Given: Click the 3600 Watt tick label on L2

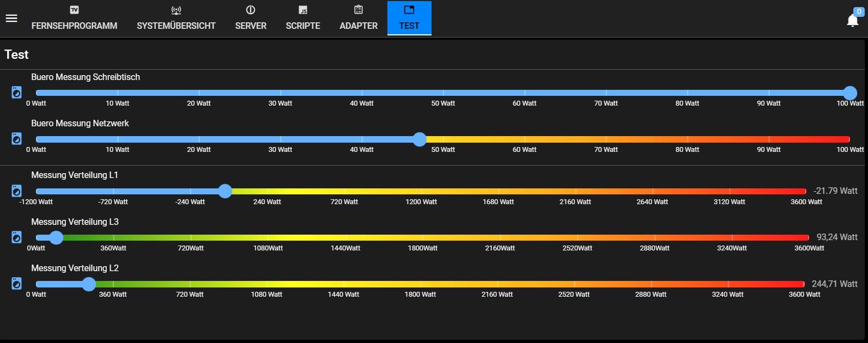Looking at the screenshot, I should point(805,295).
